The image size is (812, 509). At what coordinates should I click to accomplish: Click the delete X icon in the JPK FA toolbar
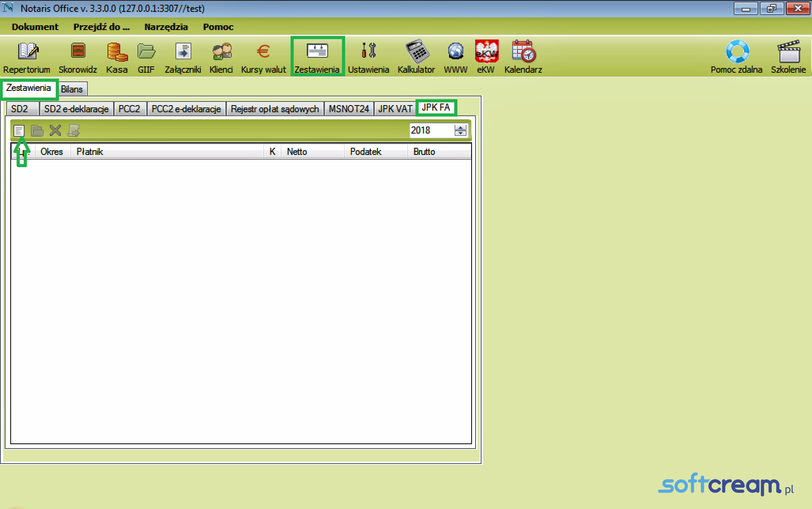pos(55,130)
